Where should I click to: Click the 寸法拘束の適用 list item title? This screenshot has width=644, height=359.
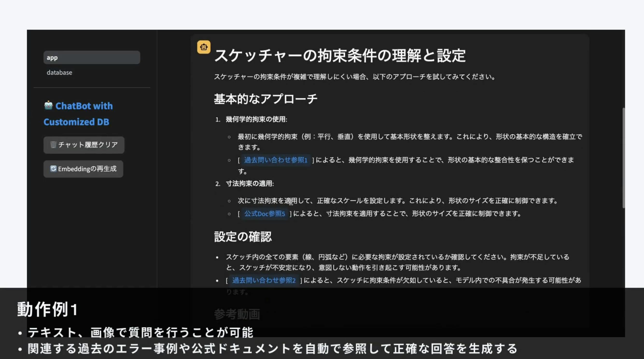250,184
